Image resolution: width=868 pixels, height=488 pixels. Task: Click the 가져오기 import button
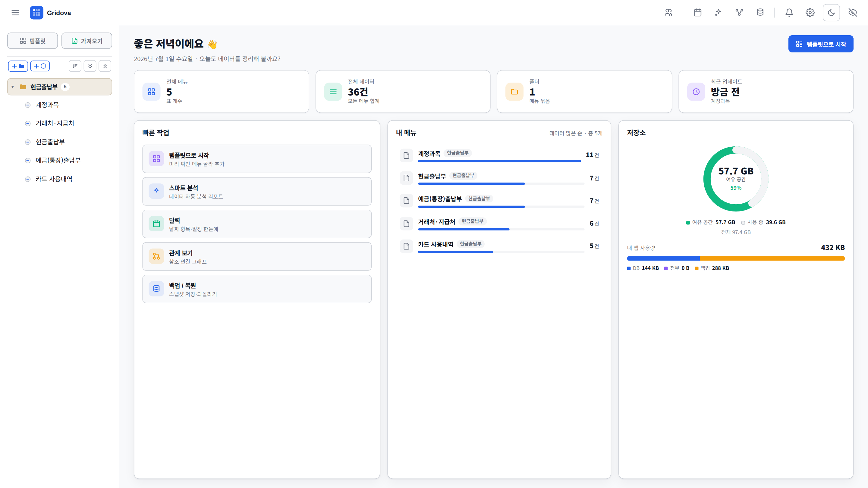(x=87, y=41)
